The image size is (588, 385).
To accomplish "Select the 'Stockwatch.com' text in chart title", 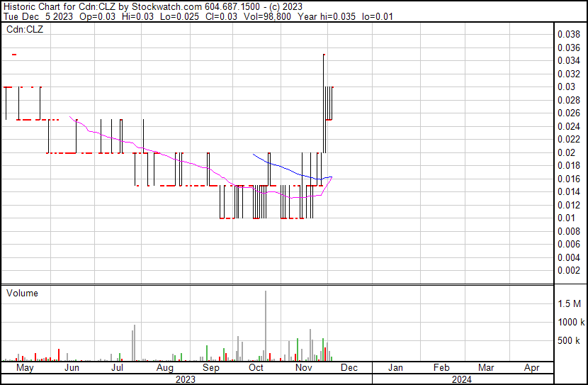I will (x=166, y=7).
